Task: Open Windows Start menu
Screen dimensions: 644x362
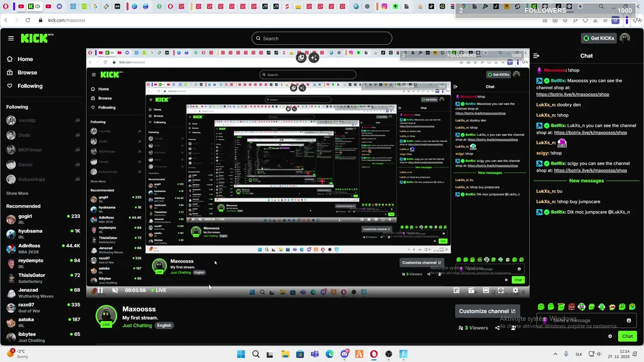Action: [240, 354]
